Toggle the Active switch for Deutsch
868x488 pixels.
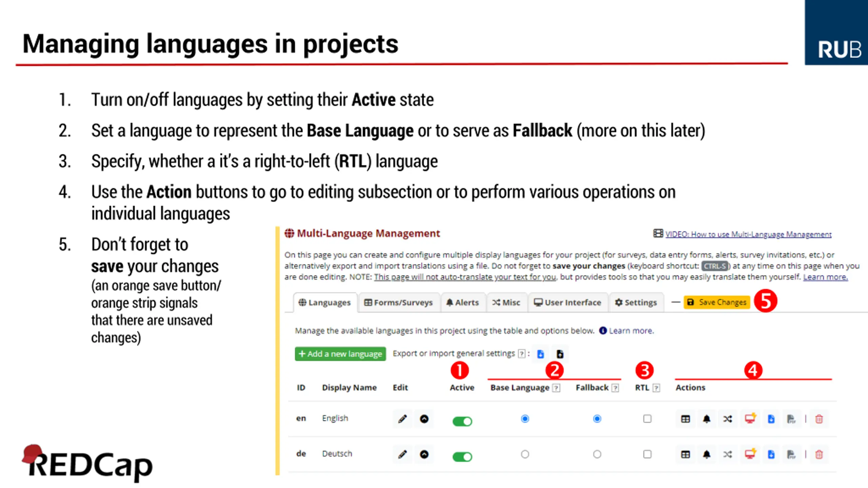pyautogui.click(x=462, y=456)
